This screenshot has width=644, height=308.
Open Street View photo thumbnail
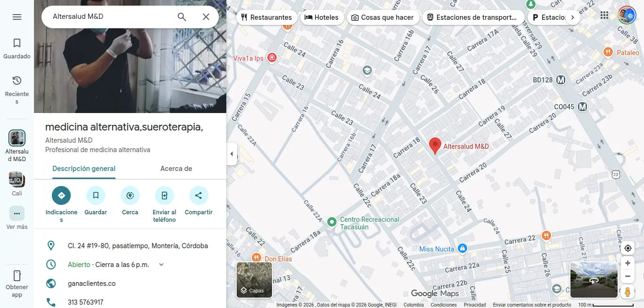pyautogui.click(x=594, y=280)
